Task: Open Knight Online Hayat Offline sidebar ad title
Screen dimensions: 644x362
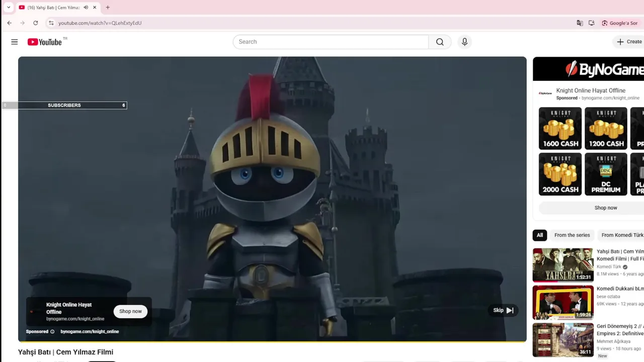Action: (x=591, y=90)
